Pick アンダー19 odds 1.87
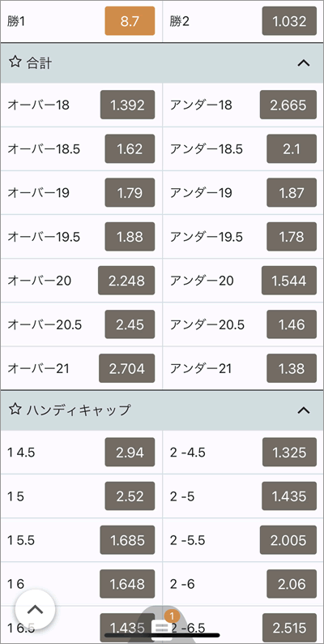The width and height of the screenshot is (324, 644). tap(291, 192)
